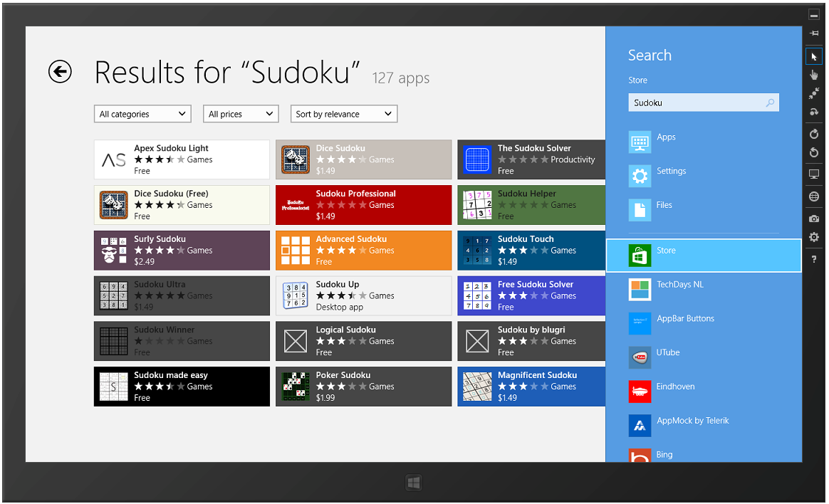Screen dimensions: 829x504
Task: Pin simulator always on top
Action: (x=813, y=33)
